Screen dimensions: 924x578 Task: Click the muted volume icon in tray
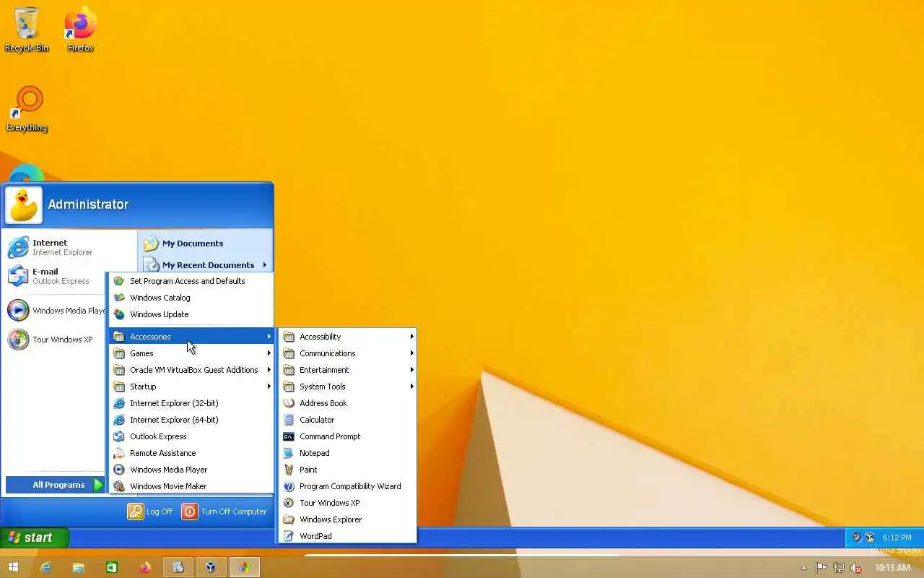(856, 568)
